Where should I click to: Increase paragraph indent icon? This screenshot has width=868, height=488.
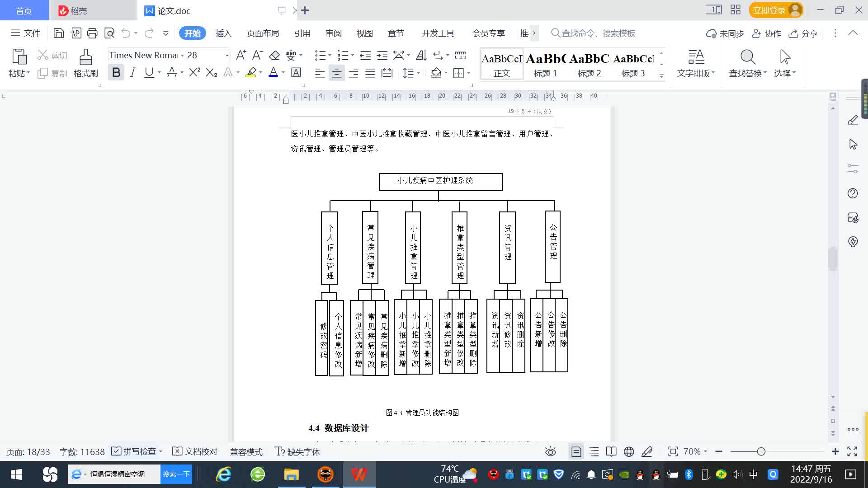point(382,55)
